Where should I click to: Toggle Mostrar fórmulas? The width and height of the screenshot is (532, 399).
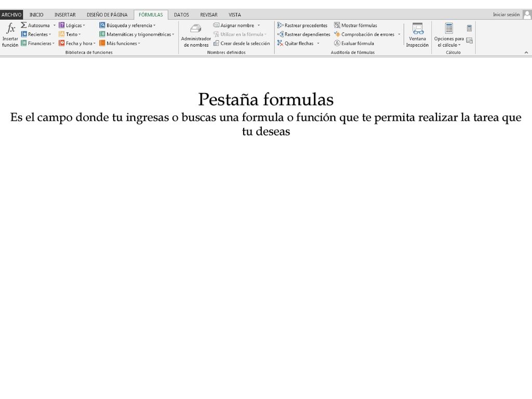click(355, 25)
